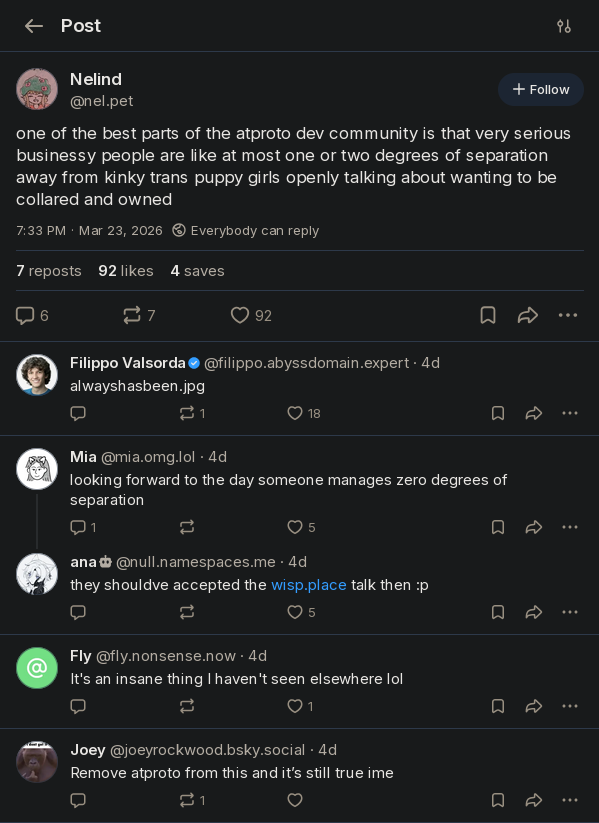Open the wisp.place link
The width and height of the screenshot is (599, 823).
point(309,585)
